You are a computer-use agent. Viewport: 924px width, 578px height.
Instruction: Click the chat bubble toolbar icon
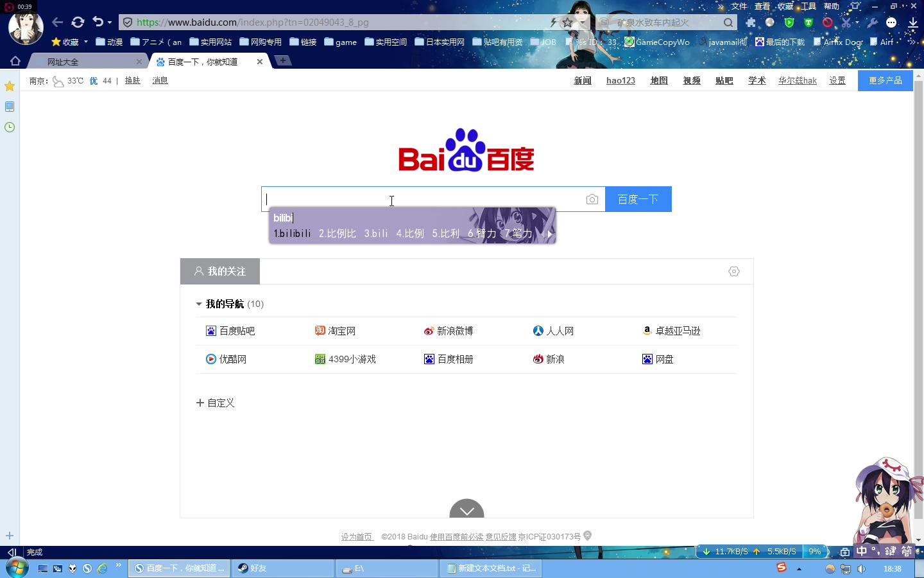891,22
